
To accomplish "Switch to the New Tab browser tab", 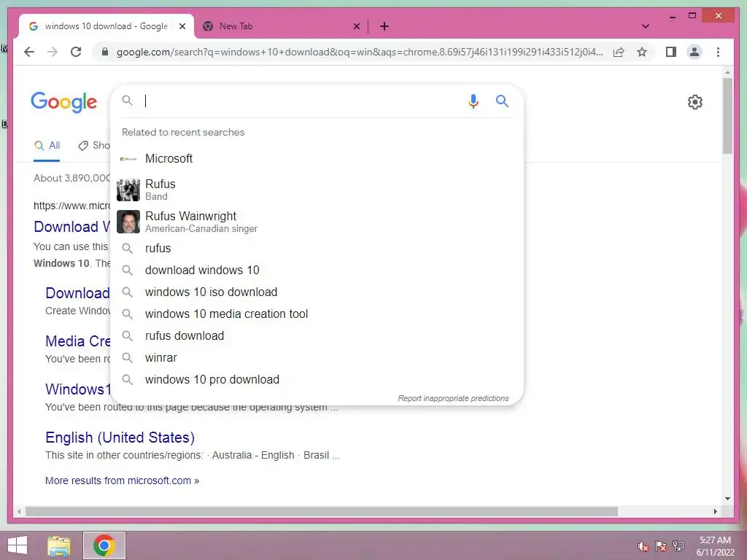I will pos(282,26).
